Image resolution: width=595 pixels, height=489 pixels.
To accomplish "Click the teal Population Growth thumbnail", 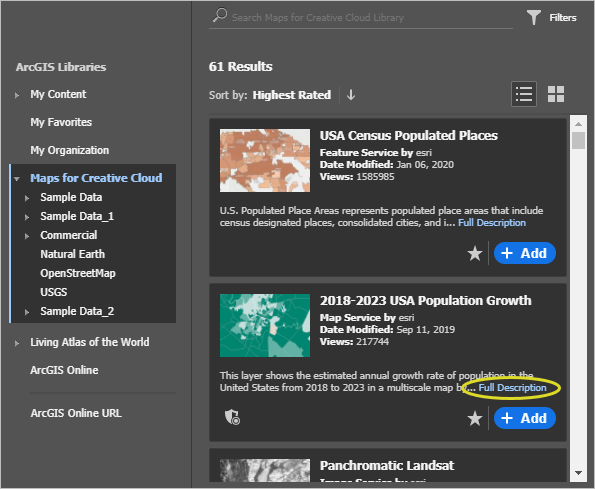I will [x=265, y=325].
